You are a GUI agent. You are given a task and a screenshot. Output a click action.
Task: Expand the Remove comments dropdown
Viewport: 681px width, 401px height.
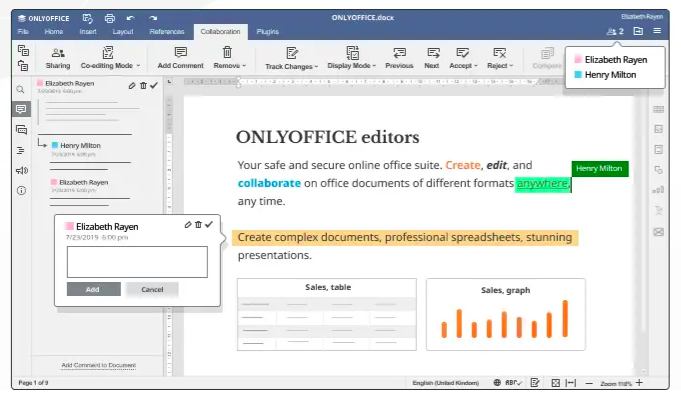[230, 58]
